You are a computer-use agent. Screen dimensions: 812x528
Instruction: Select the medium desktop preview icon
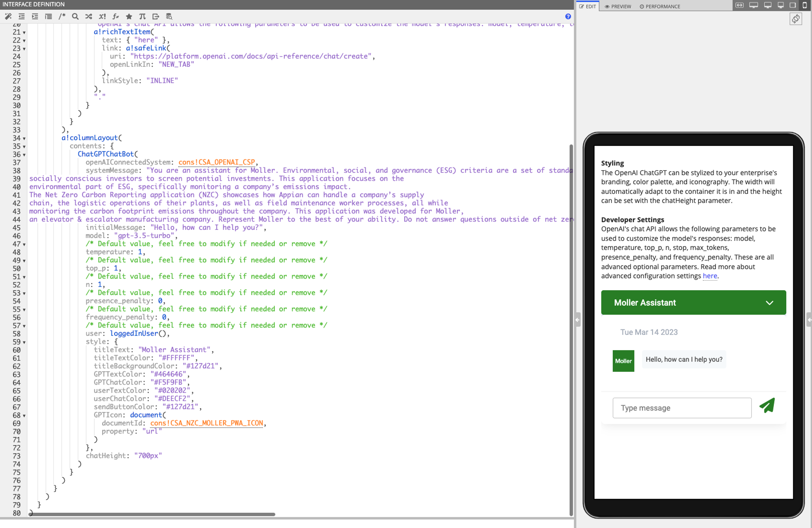pyautogui.click(x=768, y=5)
